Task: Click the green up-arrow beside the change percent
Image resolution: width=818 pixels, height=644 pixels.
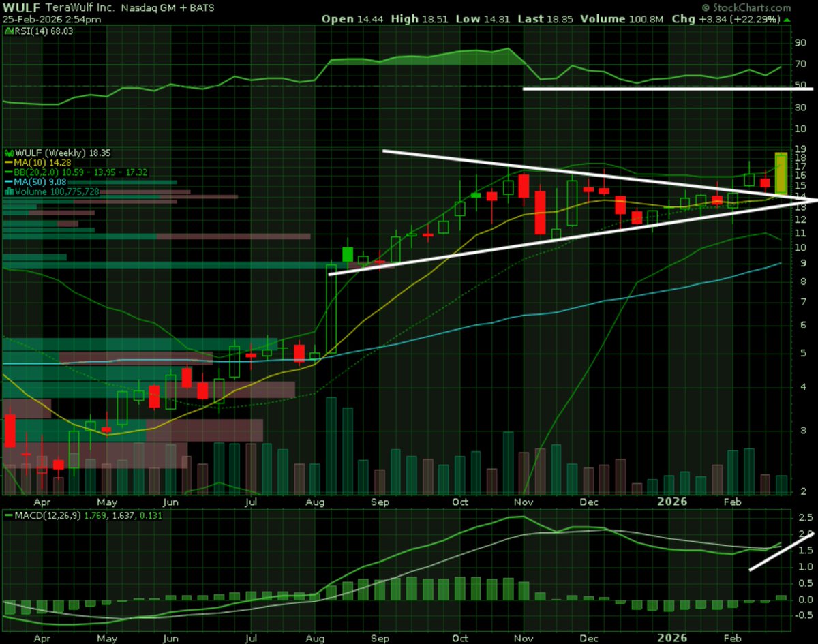Action: [787, 20]
